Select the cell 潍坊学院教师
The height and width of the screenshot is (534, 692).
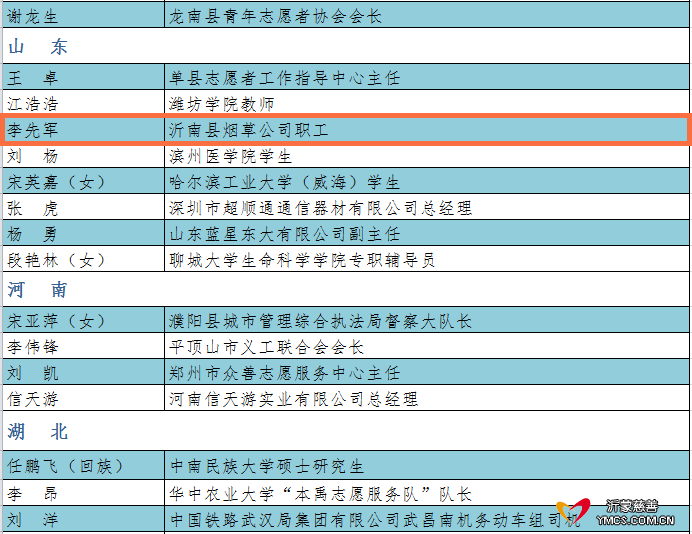pyautogui.click(x=427, y=104)
